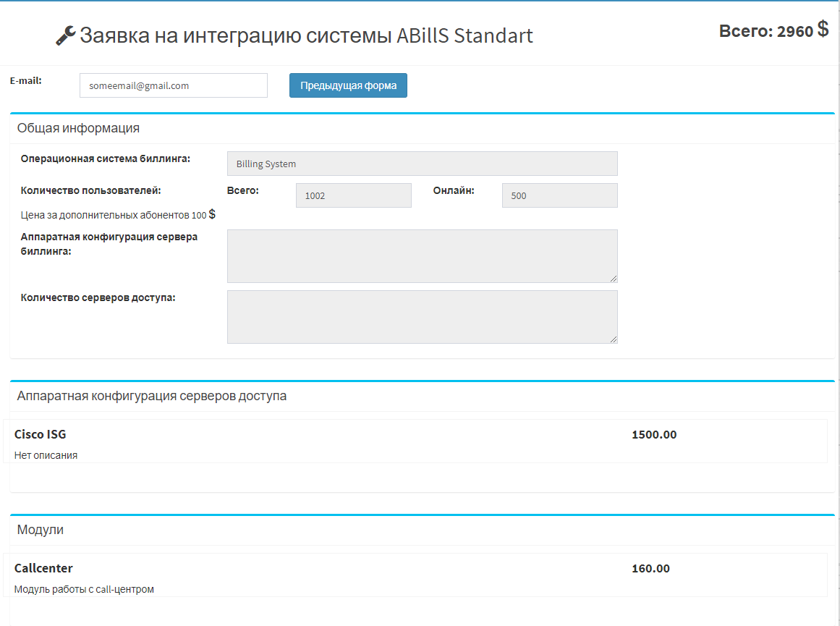Click the Операционная система биллинга field
Image resolution: width=840 pixels, height=626 pixels.
click(422, 164)
